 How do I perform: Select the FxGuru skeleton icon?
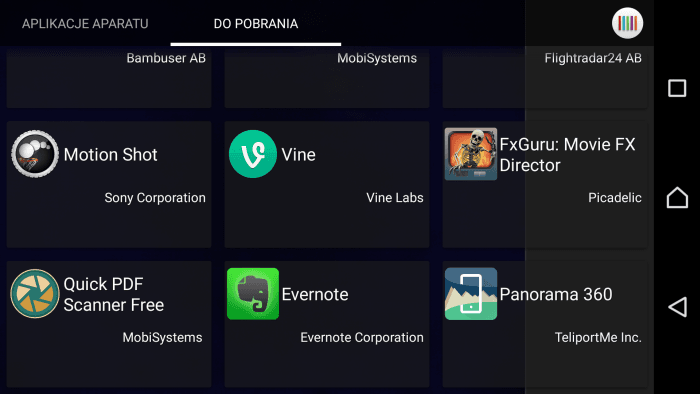click(x=471, y=154)
